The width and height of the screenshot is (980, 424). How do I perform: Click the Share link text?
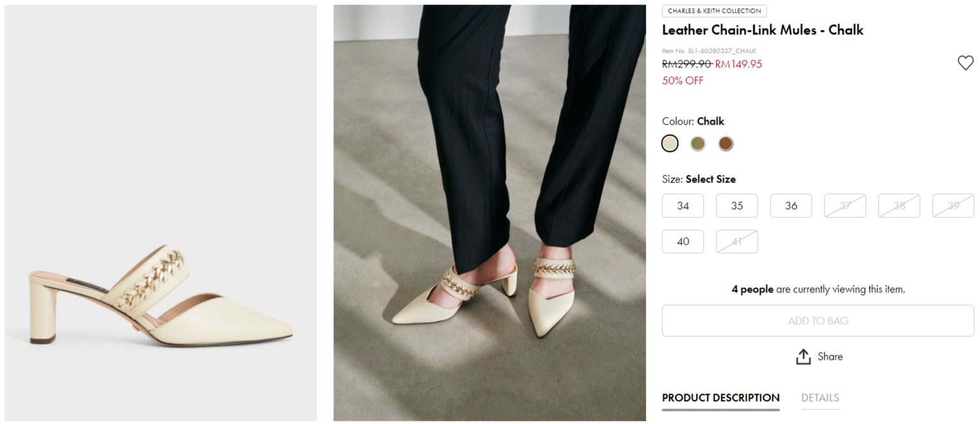830,357
